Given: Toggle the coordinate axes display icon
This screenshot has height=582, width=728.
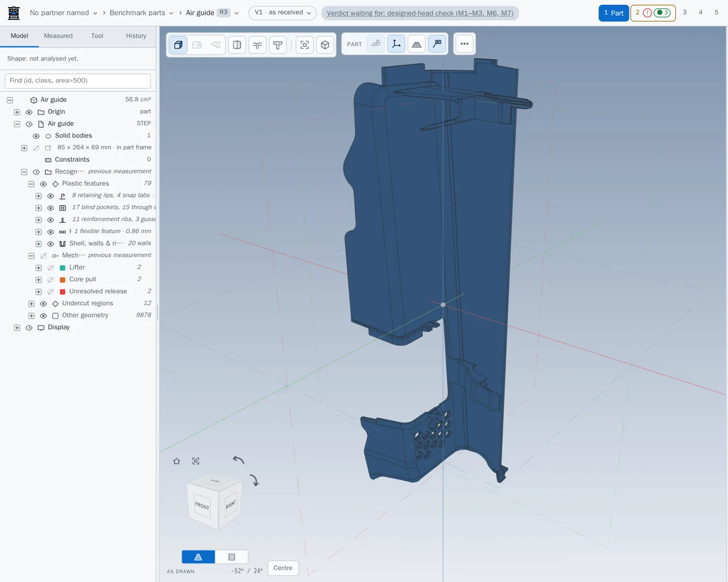Looking at the screenshot, I should point(396,44).
